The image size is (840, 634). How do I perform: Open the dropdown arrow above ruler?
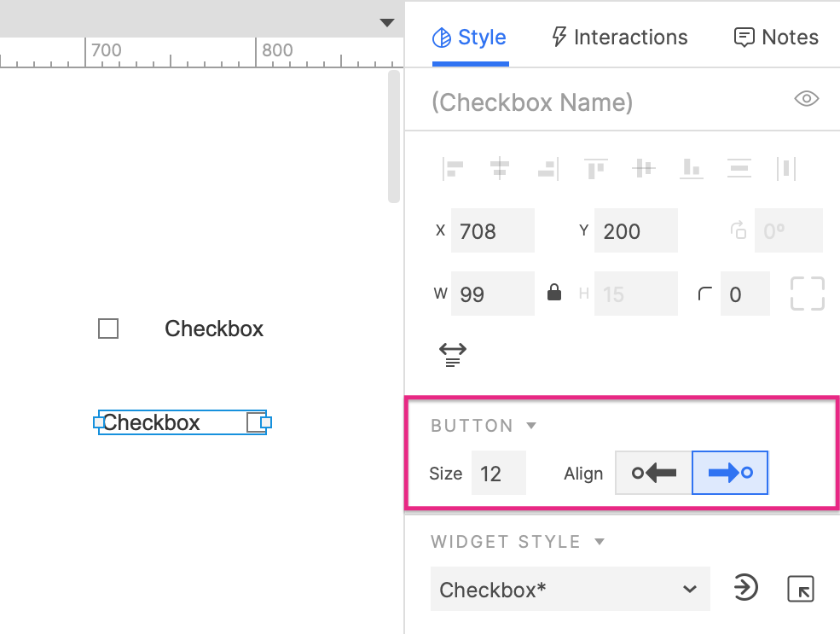387,22
